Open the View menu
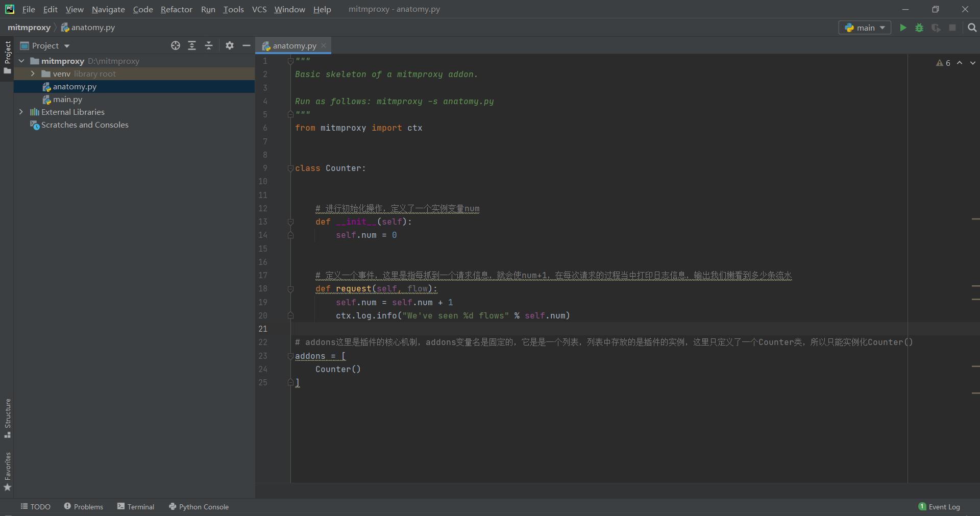This screenshot has width=980, height=516. click(x=75, y=9)
